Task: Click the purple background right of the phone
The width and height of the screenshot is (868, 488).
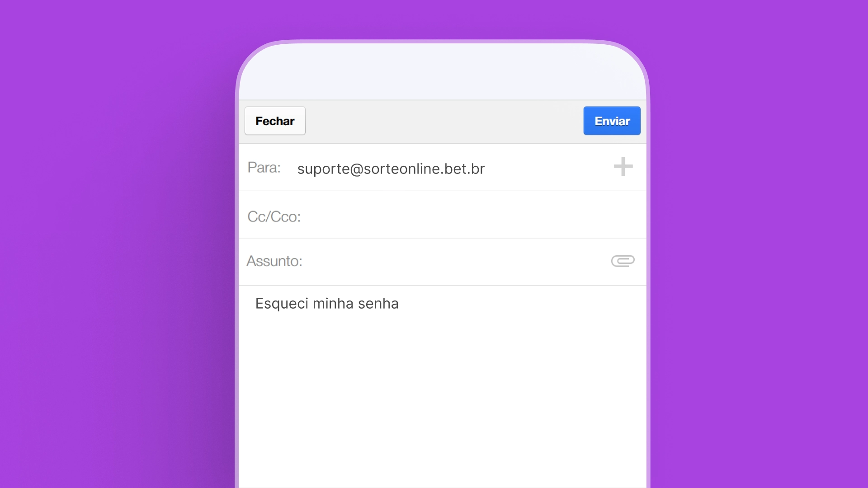Action: 759,244
